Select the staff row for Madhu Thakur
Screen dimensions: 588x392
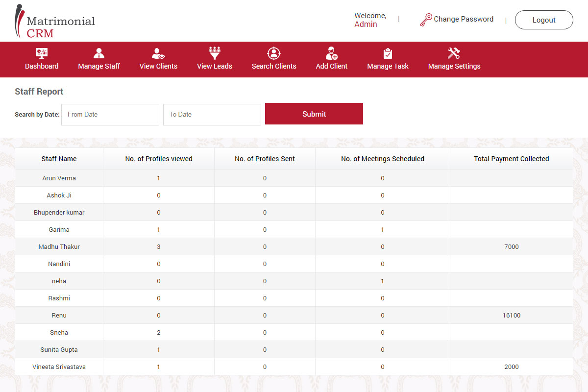coord(59,246)
